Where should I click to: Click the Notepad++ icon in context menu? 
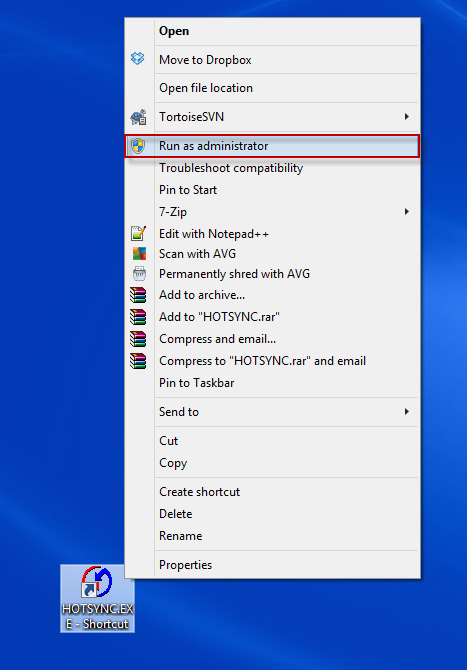click(138, 233)
